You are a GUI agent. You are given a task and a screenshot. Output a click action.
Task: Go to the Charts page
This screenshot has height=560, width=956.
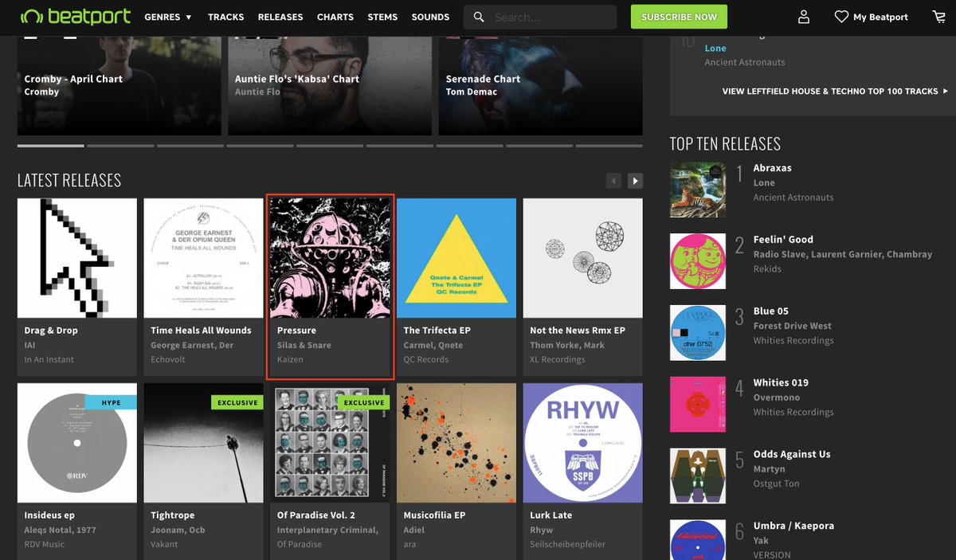pyautogui.click(x=335, y=17)
